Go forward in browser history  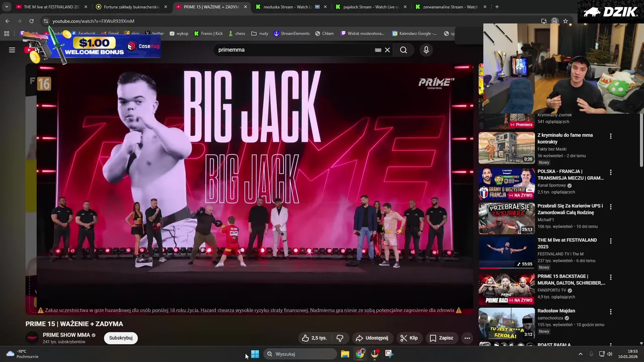tap(19, 21)
